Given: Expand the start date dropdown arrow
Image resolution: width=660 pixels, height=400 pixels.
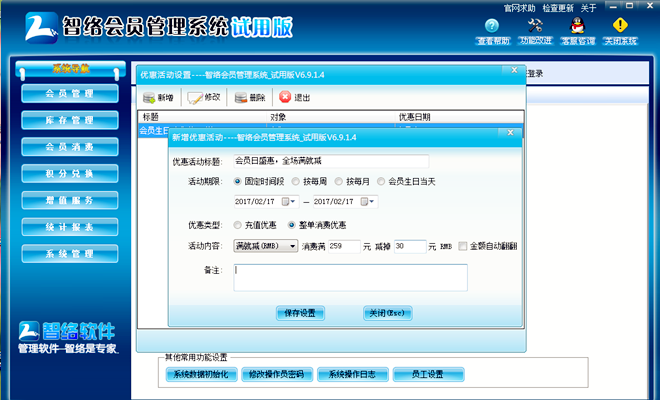Looking at the screenshot, I should tap(293, 202).
